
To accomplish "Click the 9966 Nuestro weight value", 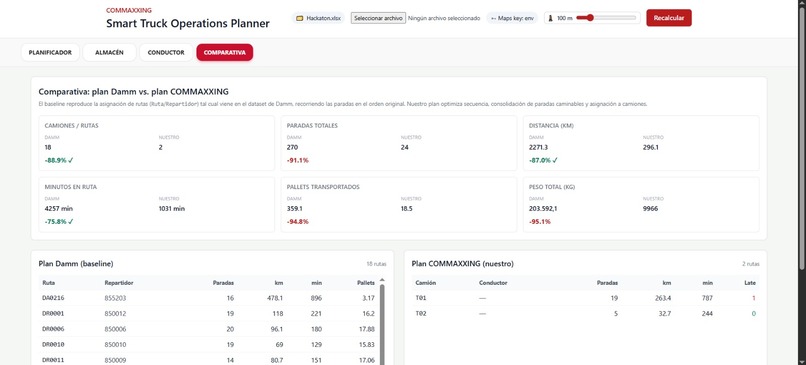I will (650, 209).
